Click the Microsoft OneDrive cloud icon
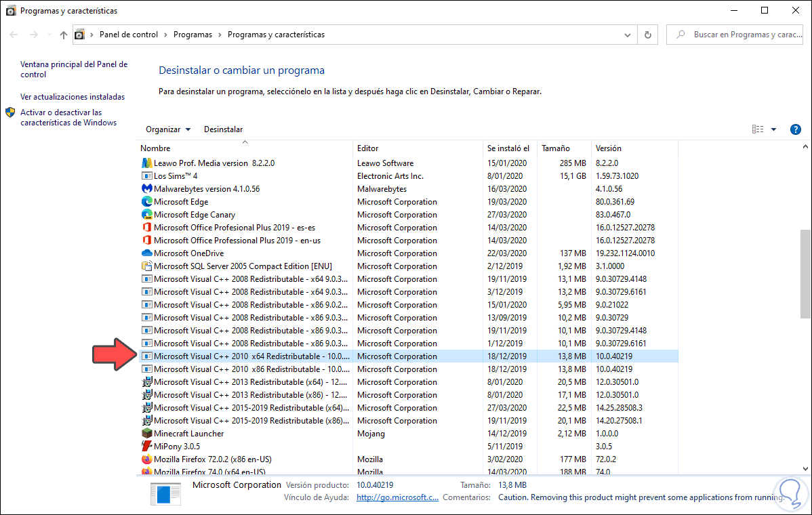 (x=147, y=253)
